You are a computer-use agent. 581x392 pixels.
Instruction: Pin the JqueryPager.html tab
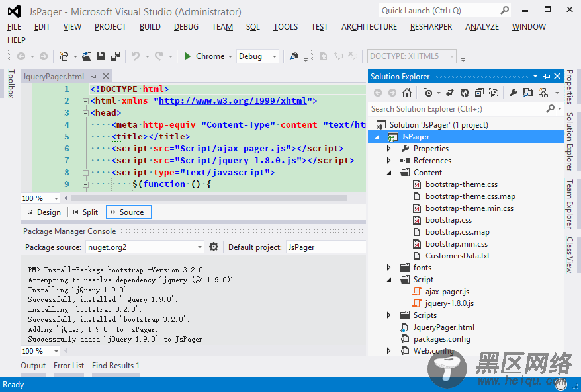point(94,76)
